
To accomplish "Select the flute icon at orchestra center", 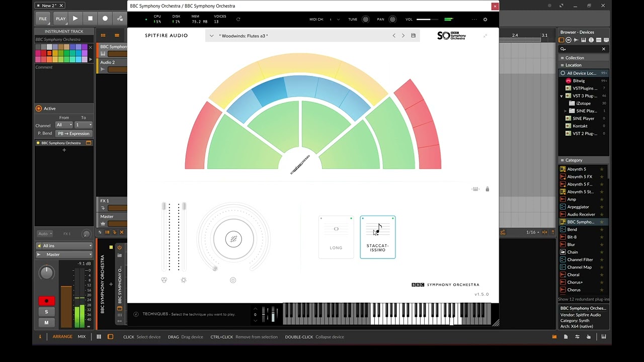I will [x=300, y=164].
